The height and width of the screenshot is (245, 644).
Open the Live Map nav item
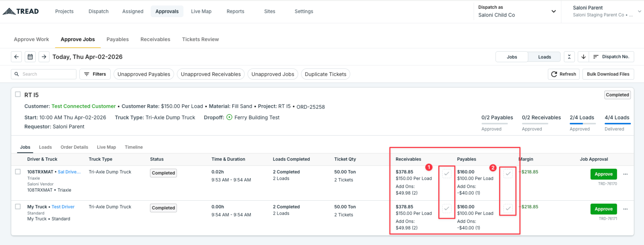(201, 11)
